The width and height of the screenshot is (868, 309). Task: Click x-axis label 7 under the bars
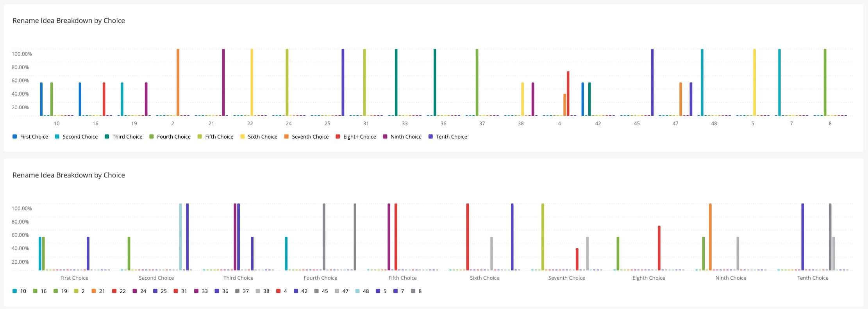(x=791, y=123)
